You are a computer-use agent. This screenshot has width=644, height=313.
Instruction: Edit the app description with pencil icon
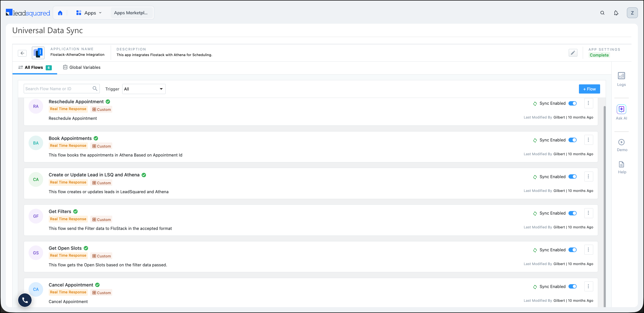[x=573, y=53]
